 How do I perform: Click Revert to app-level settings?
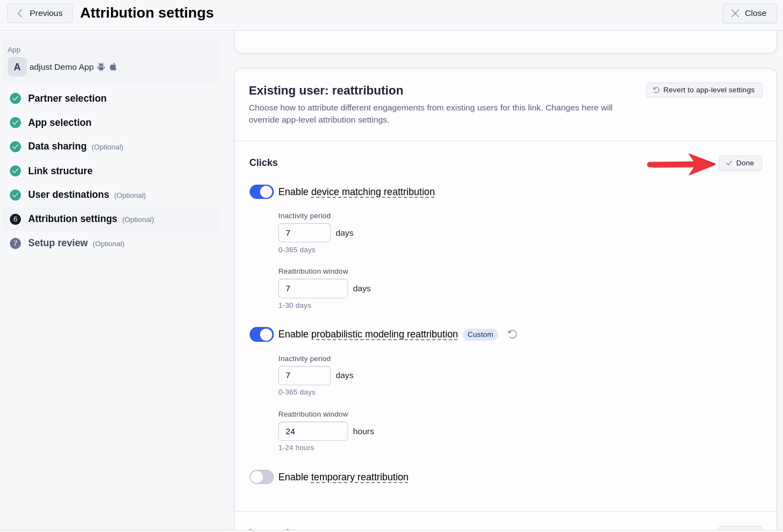tap(704, 90)
